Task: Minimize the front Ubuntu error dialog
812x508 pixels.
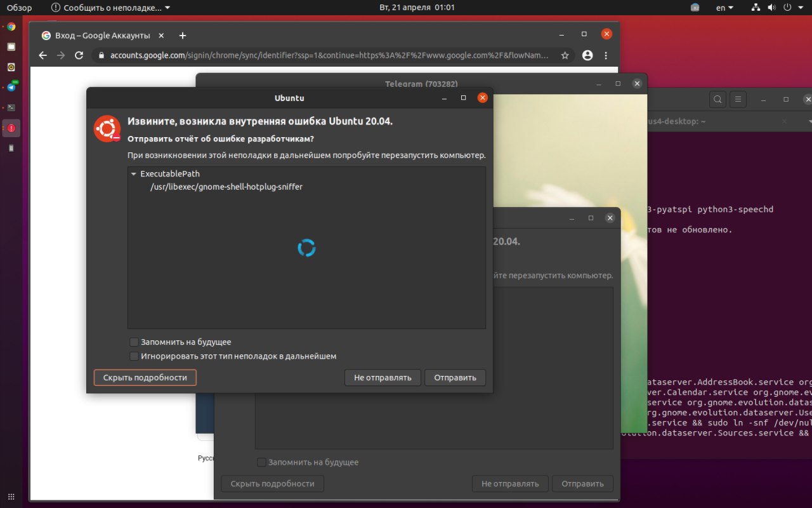Action: 444,98
